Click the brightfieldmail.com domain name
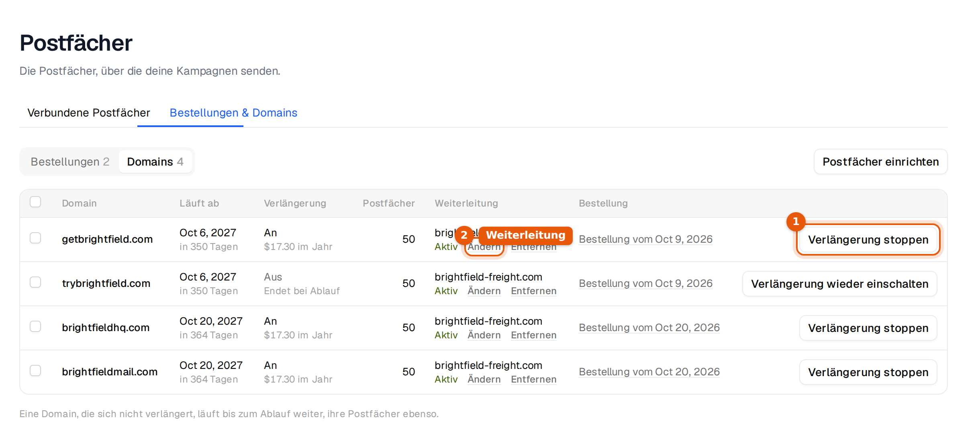Image resolution: width=980 pixels, height=434 pixels. [110, 372]
